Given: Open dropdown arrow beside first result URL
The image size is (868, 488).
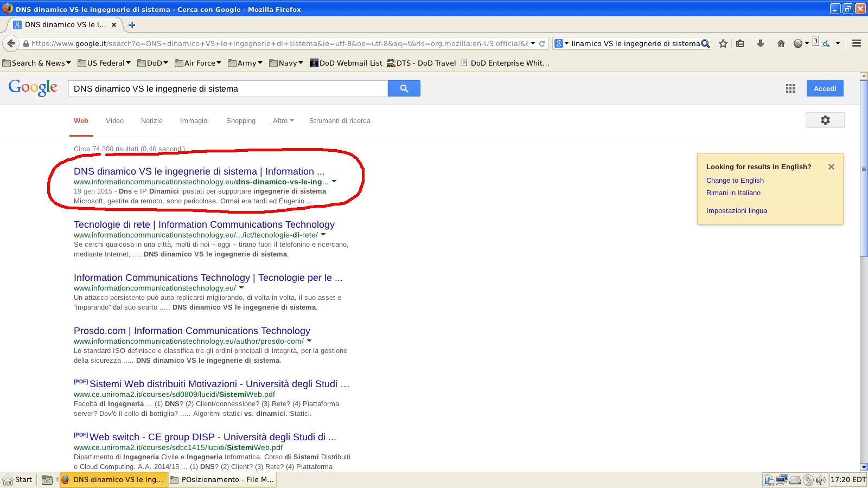Looking at the screenshot, I should point(334,181).
